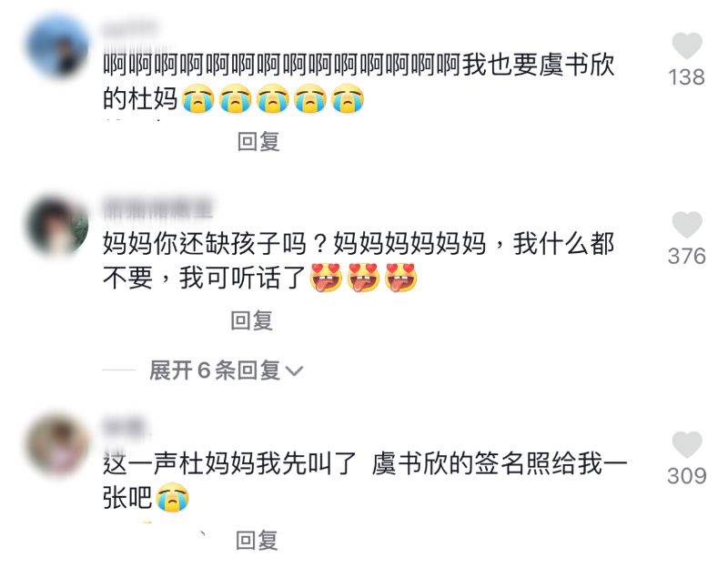Open the first commenter's profile avatar
The height and width of the screenshot is (578, 728).
[x=57, y=46]
